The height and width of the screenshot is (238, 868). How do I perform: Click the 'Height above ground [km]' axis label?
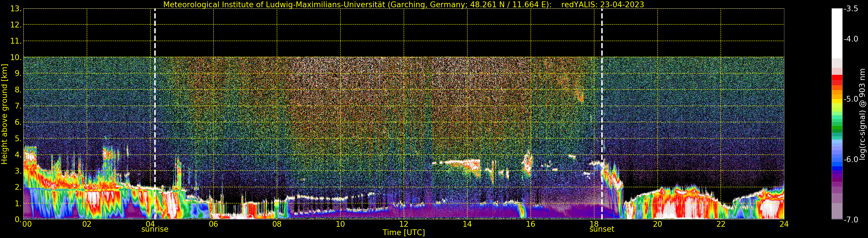click(4, 114)
